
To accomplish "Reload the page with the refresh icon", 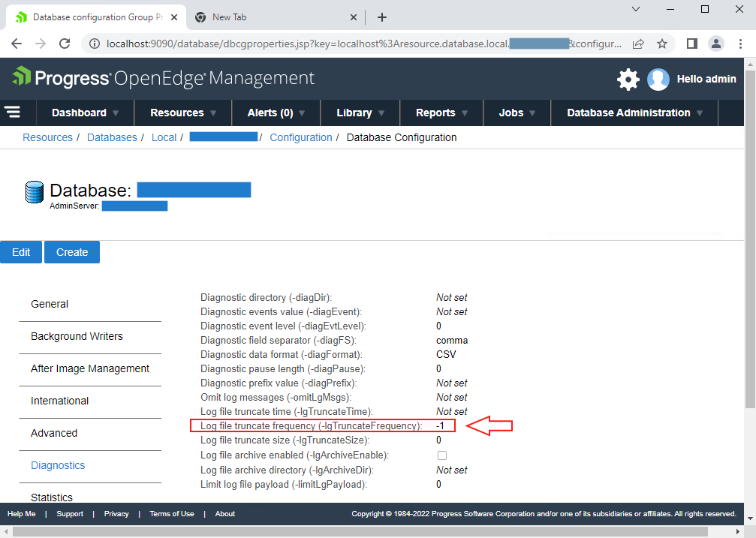I will point(65,44).
